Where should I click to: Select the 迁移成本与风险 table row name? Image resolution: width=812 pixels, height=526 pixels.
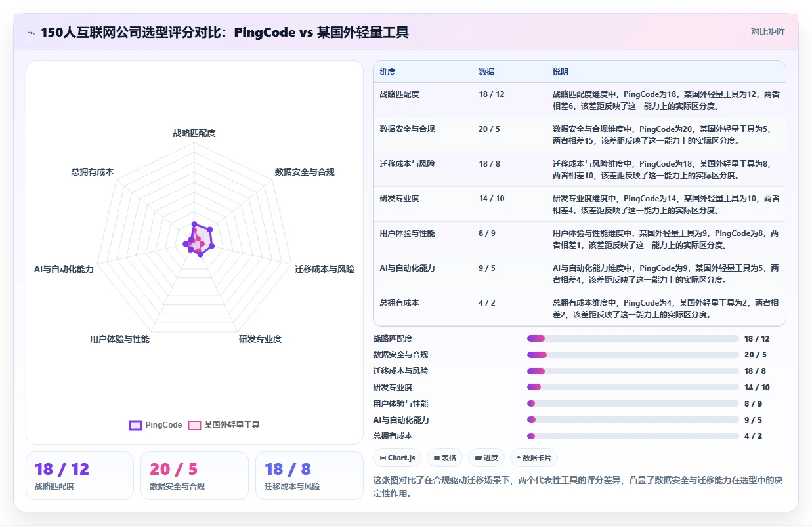click(407, 164)
